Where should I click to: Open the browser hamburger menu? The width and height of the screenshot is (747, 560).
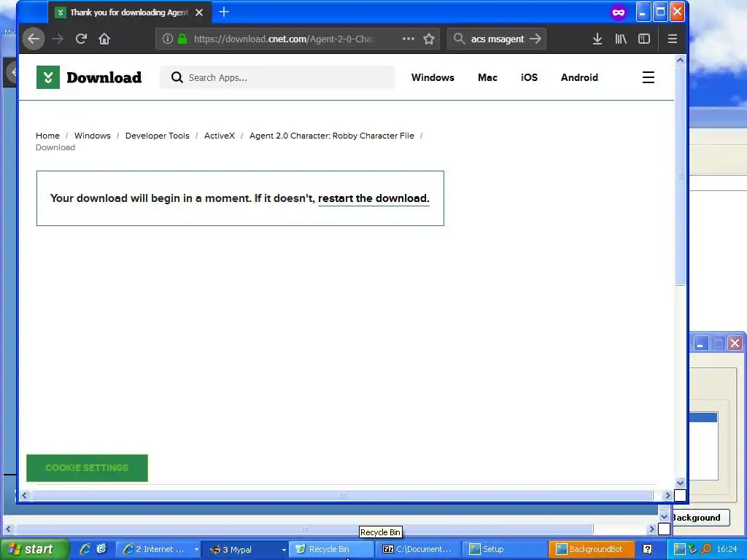click(672, 39)
